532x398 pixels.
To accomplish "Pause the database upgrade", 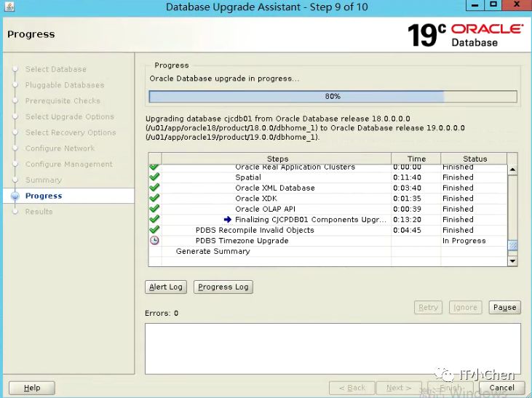I will click(504, 307).
